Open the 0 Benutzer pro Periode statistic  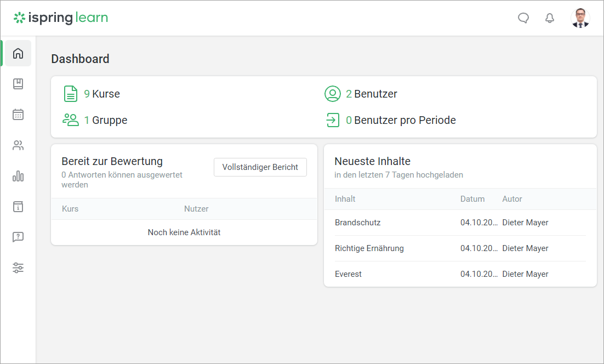point(400,120)
